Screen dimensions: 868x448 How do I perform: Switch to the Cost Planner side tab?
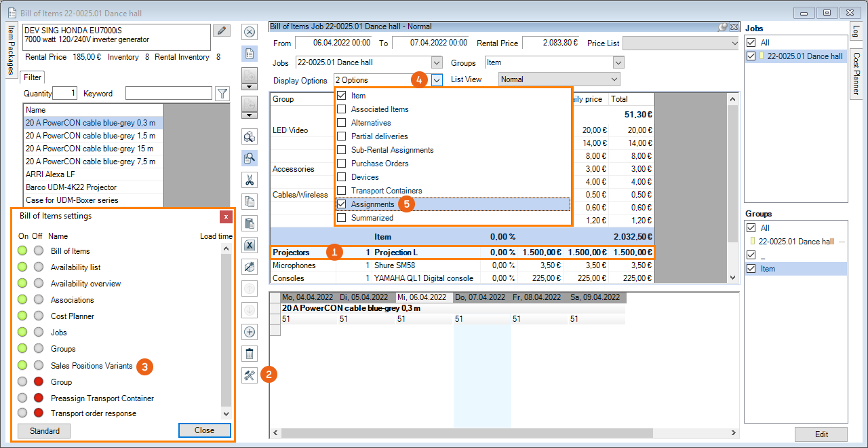pyautogui.click(x=856, y=75)
